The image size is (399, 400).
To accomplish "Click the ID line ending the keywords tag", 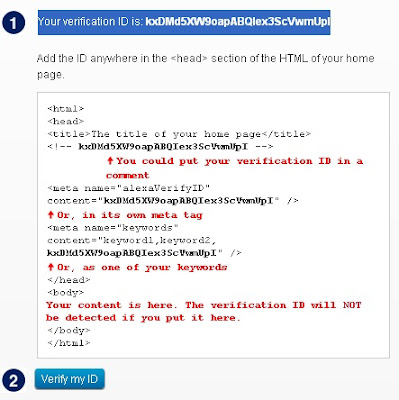I will [144, 253].
